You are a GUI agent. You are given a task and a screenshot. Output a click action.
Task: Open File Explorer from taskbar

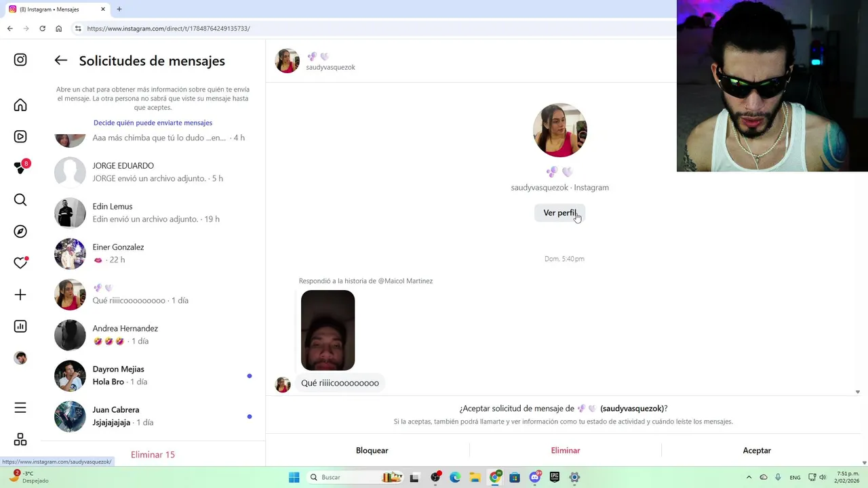pos(475,477)
